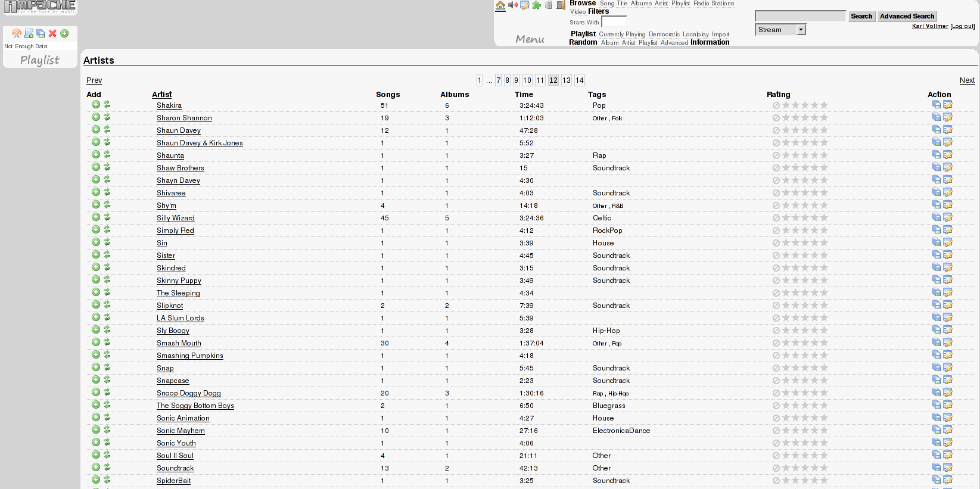Click the Starts With filter field
Image resolution: width=980 pixels, height=489 pixels.
(614, 21)
